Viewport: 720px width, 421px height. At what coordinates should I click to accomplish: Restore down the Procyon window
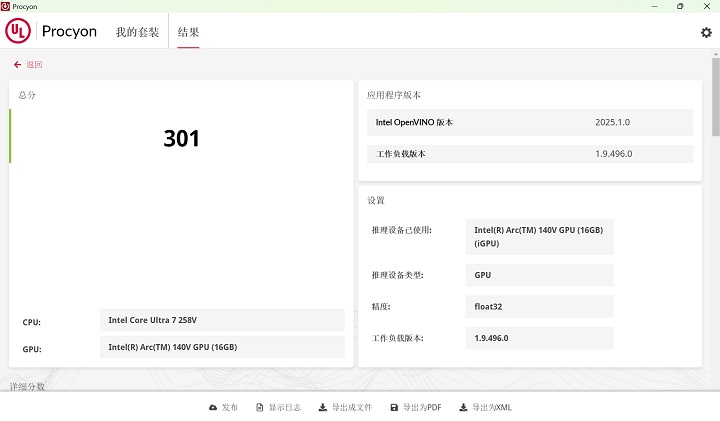click(x=680, y=6)
